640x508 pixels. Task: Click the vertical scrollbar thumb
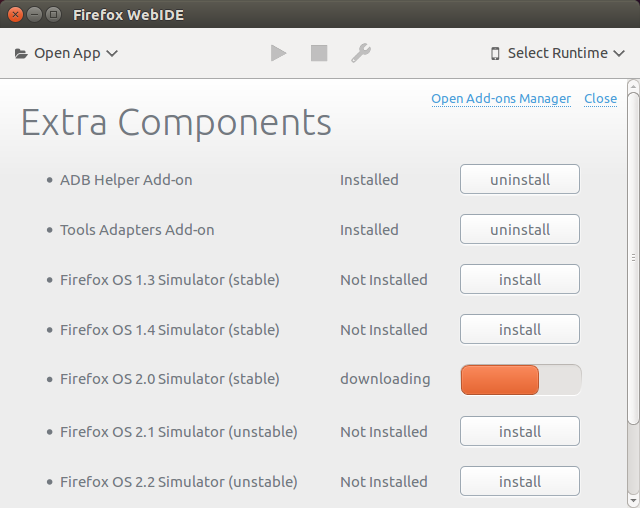point(633,258)
